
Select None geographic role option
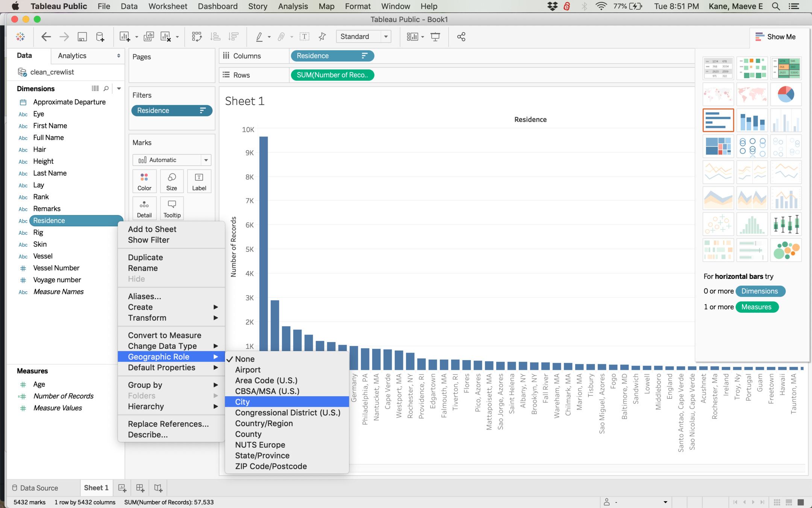click(x=245, y=359)
